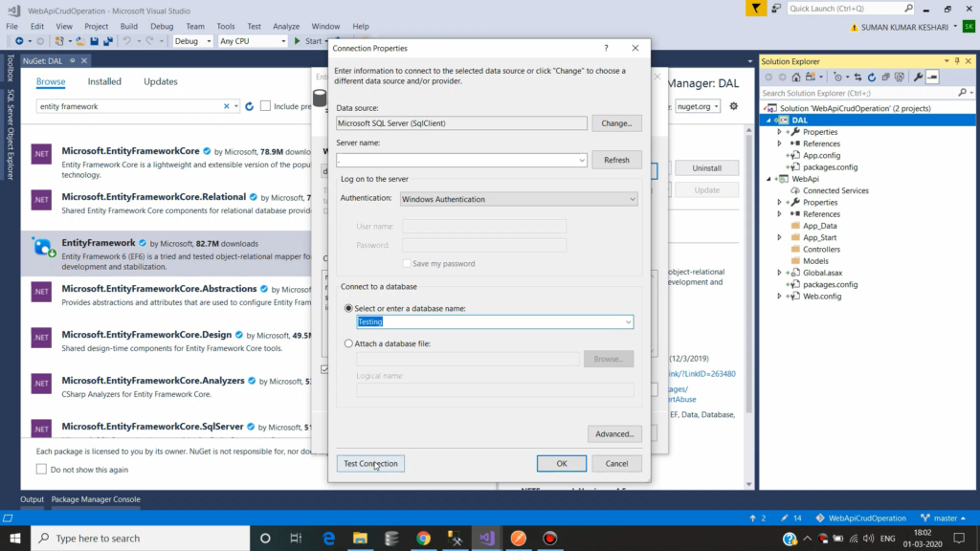Screen dimensions: 980x551
Task: Click the Change... data source button
Action: point(616,123)
